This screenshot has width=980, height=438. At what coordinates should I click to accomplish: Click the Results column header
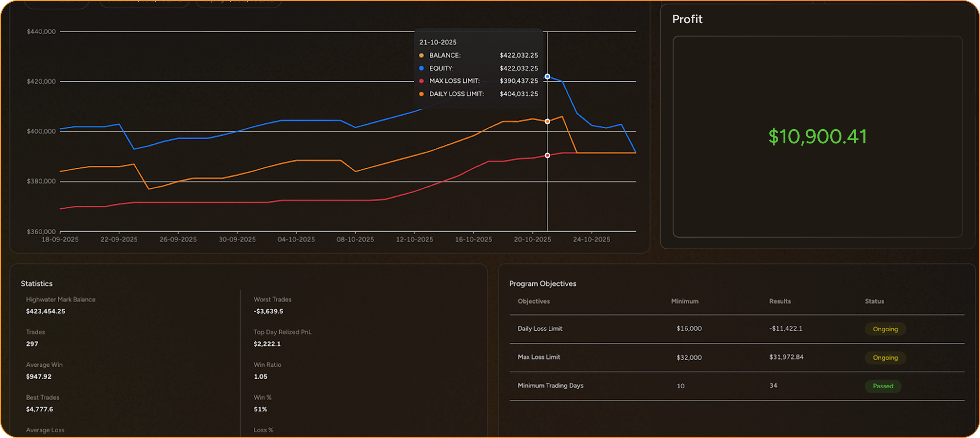click(x=780, y=301)
